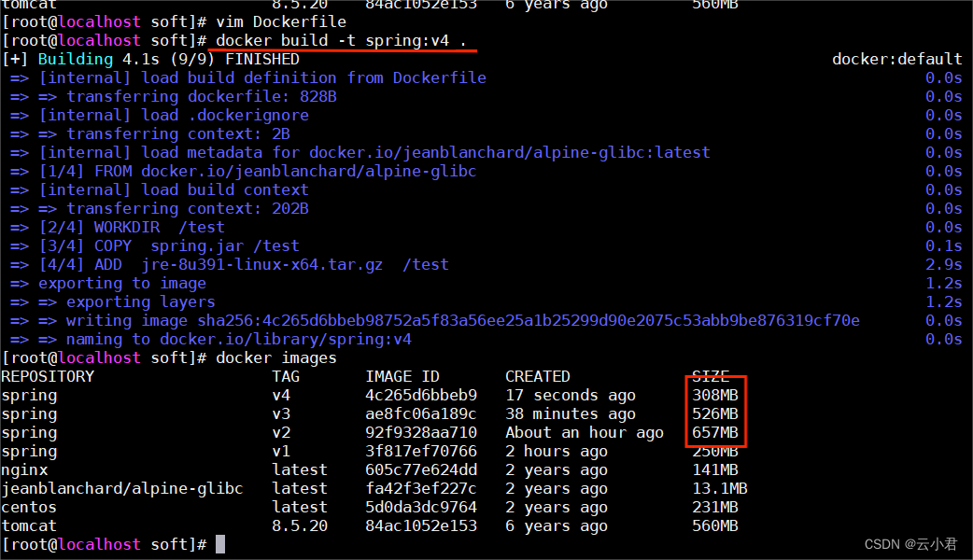Click '38 minutes ago' created value

pos(571,414)
